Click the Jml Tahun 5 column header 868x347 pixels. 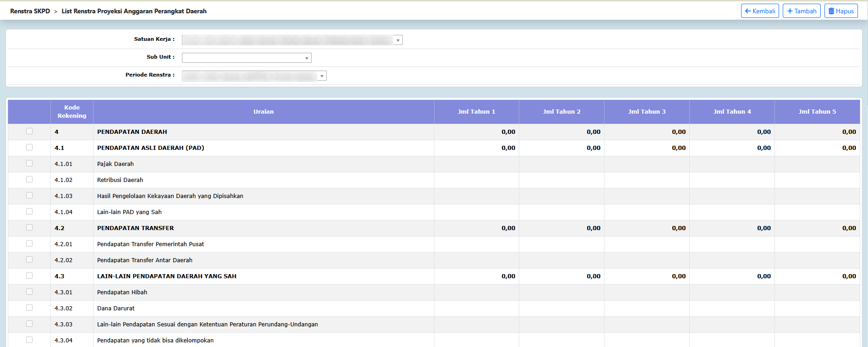coord(817,112)
